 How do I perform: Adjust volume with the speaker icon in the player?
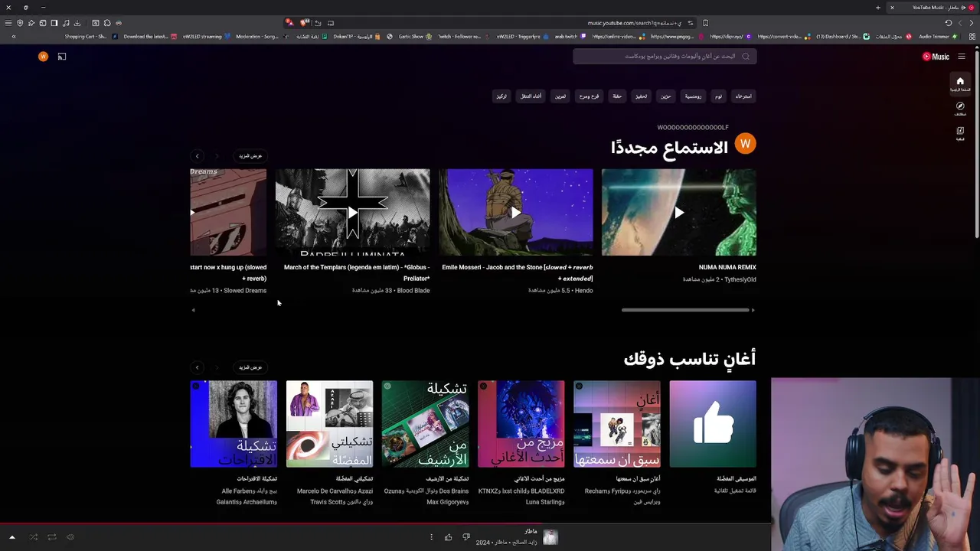[x=70, y=537]
